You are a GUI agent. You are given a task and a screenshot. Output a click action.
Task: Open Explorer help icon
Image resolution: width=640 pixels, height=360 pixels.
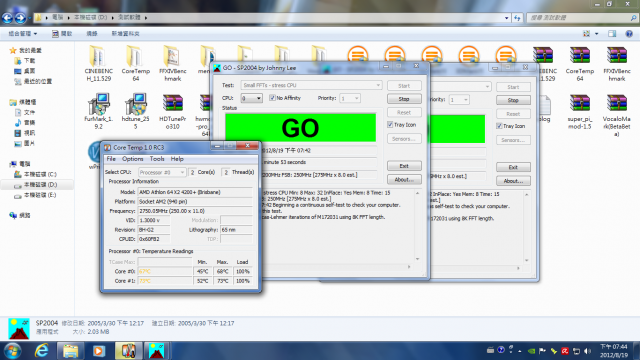click(x=629, y=34)
